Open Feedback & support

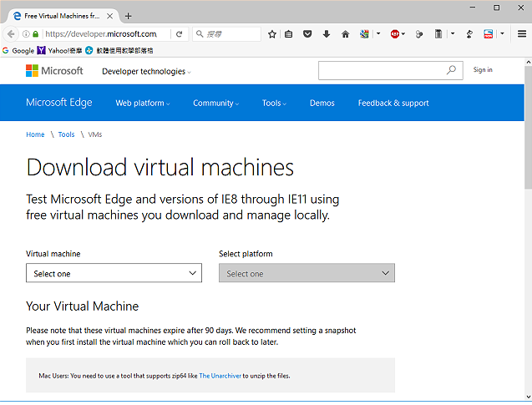[393, 103]
